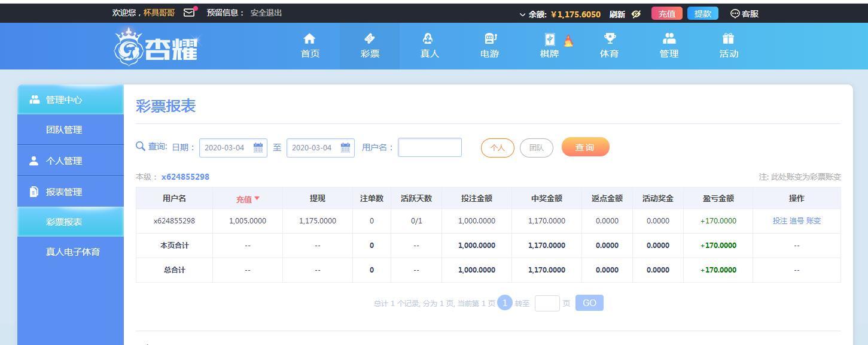Open end date calendar picker
The image size is (868, 345).
coord(346,147)
